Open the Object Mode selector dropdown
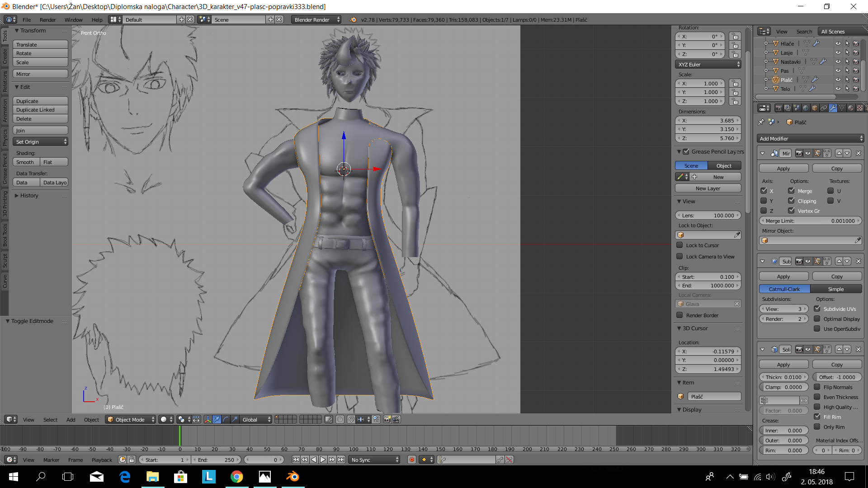 [x=131, y=419]
